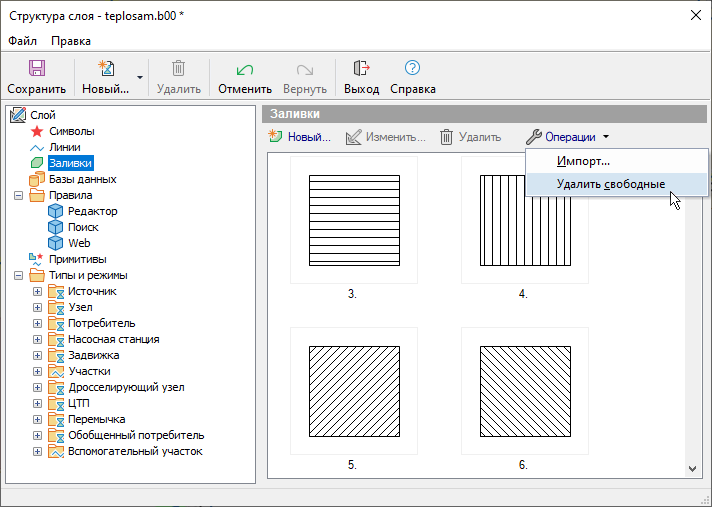Open the Файл menu
The image size is (712, 507).
coord(23,41)
